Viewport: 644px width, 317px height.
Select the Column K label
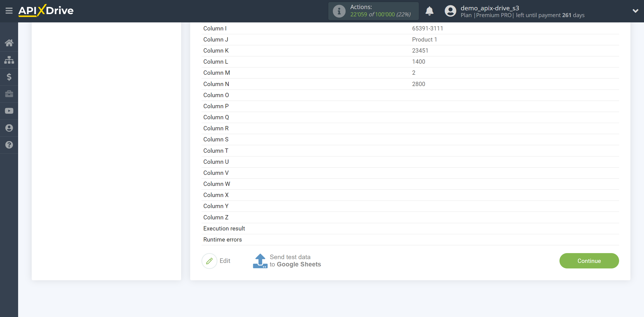point(216,51)
